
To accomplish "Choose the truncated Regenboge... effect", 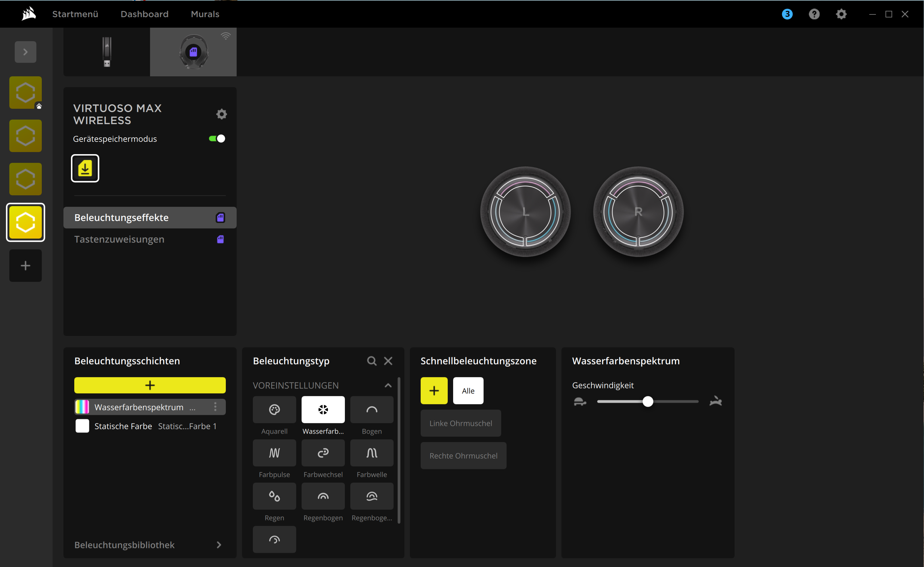I will [372, 496].
